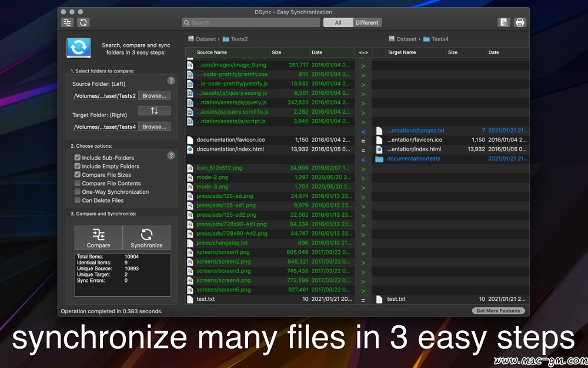Click the compare icon in the top toolbar
This screenshot has width=588, height=368.
click(68, 22)
